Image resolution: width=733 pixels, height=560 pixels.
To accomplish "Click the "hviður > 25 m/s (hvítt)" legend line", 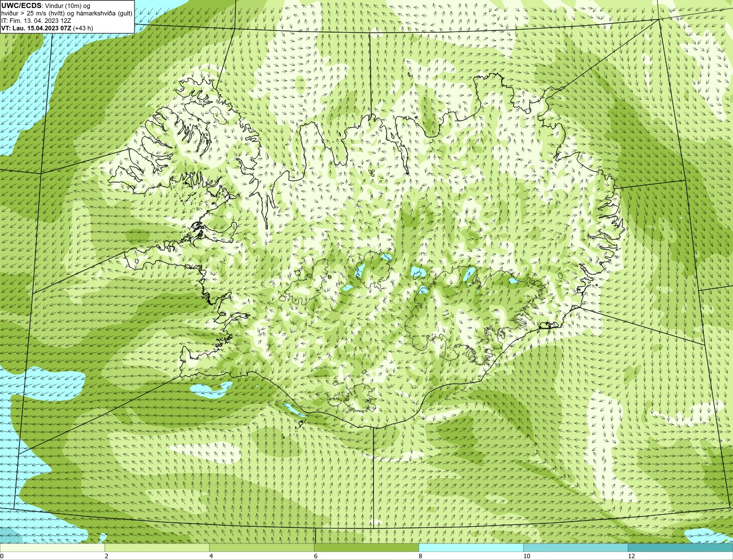I will [x=66, y=13].
